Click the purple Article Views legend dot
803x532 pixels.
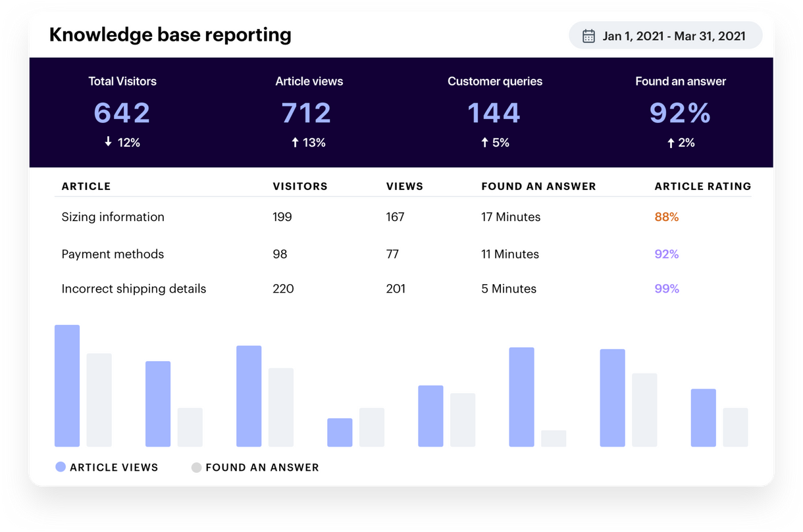click(60, 467)
